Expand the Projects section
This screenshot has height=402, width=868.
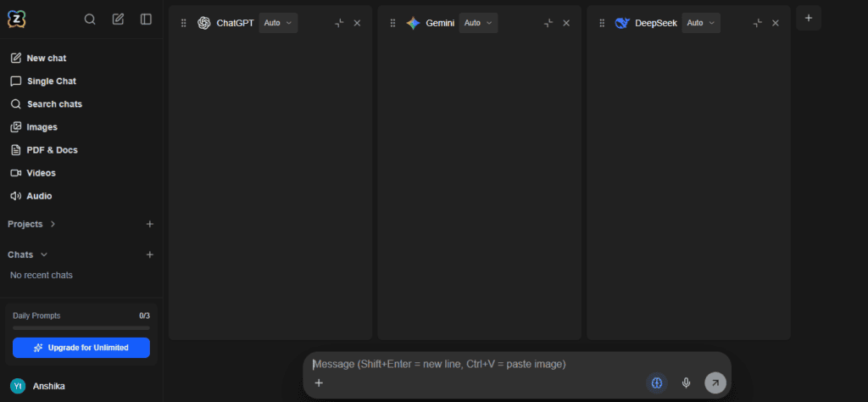point(32,224)
